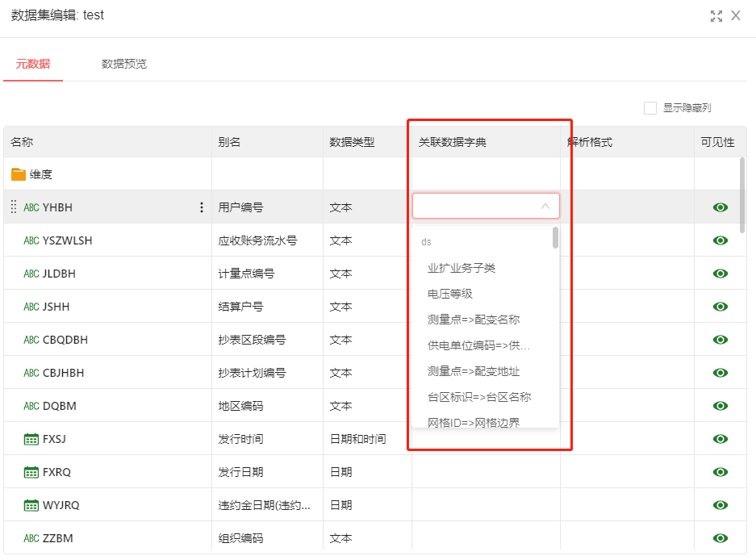Viewport: 756px width, 560px height.
Task: Toggle visibility eye for the YHBH row
Action: [x=720, y=207]
